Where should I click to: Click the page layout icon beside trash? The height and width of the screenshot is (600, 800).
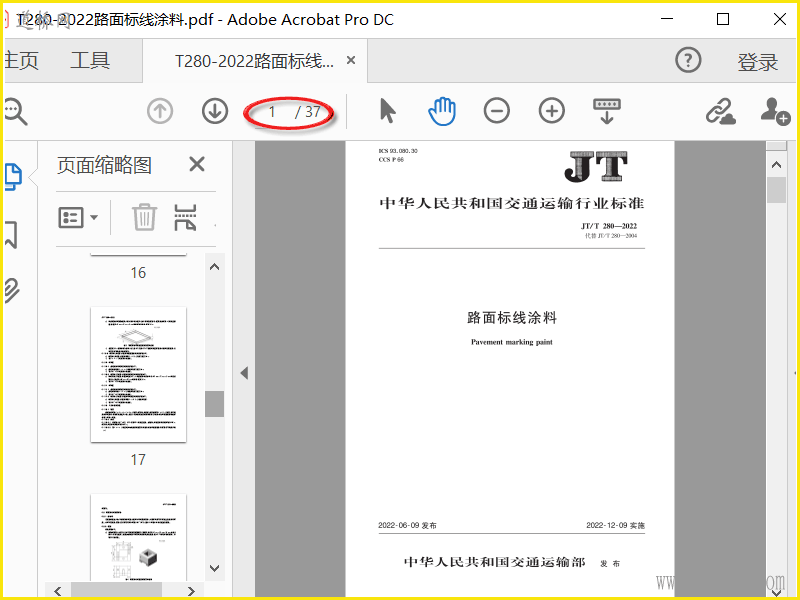click(185, 217)
